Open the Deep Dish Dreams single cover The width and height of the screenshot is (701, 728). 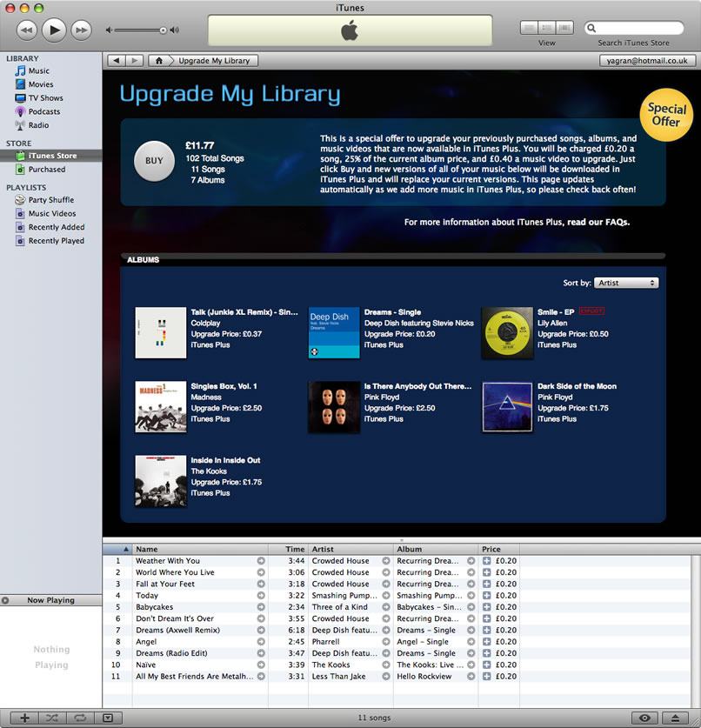pos(334,332)
